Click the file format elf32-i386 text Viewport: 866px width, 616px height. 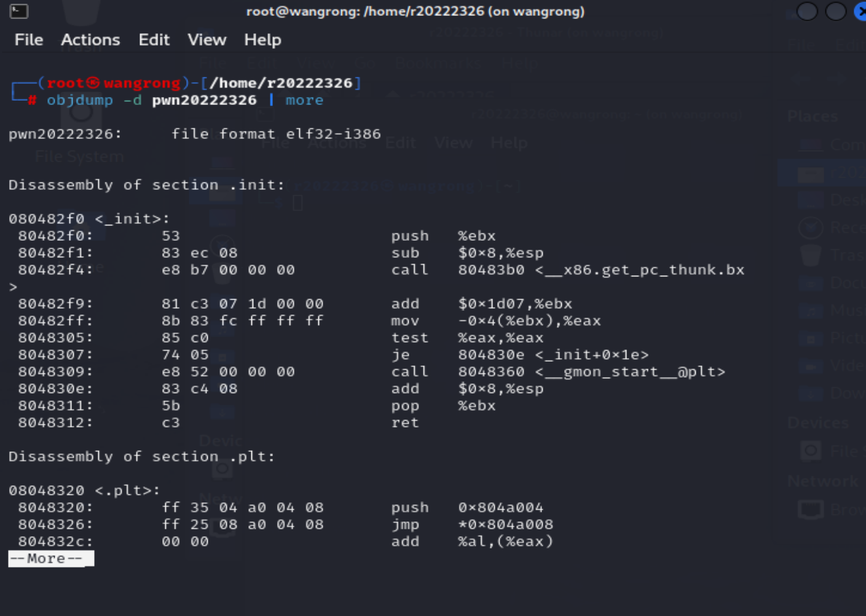point(276,134)
